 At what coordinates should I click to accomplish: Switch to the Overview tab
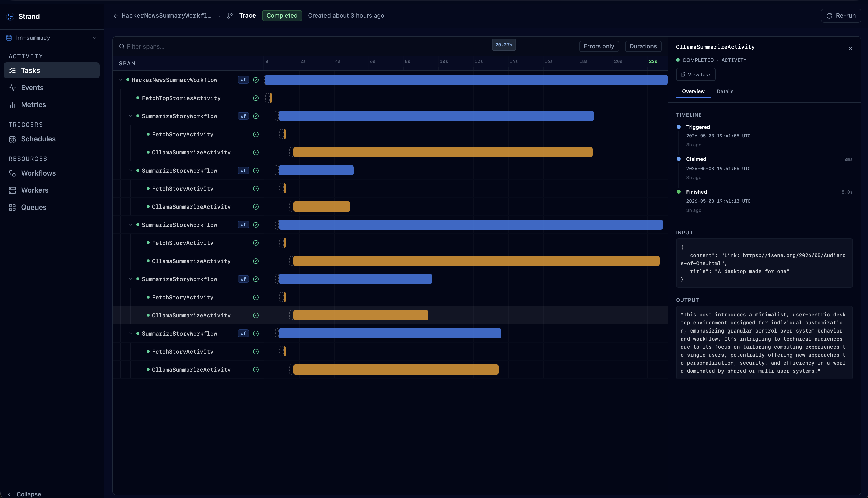(x=693, y=91)
